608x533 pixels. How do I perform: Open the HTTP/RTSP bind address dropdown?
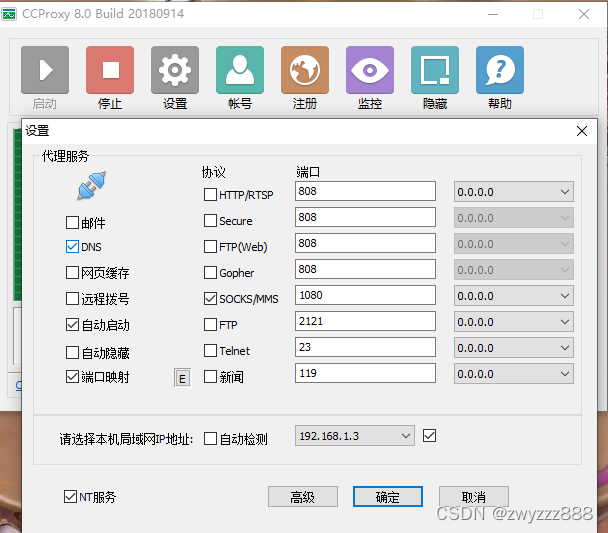point(514,191)
